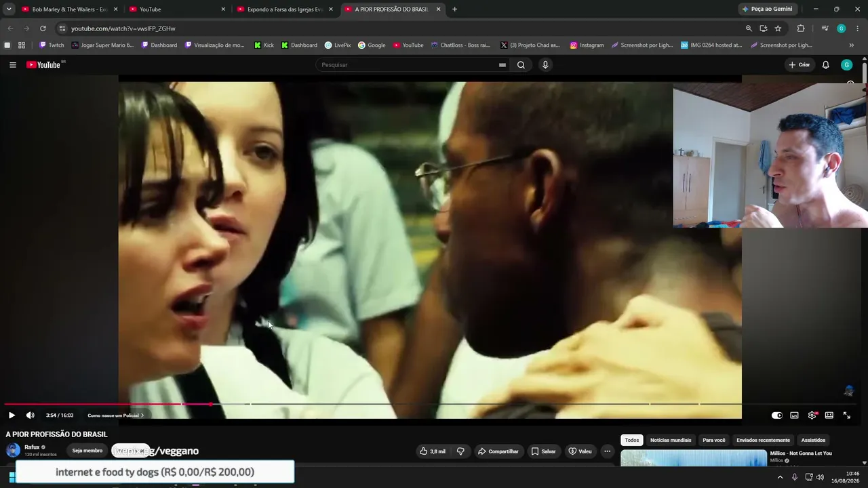Open 'Millios - Not Gonna Let You' video thumbnail
This screenshot has width=868, height=488.
(694, 458)
